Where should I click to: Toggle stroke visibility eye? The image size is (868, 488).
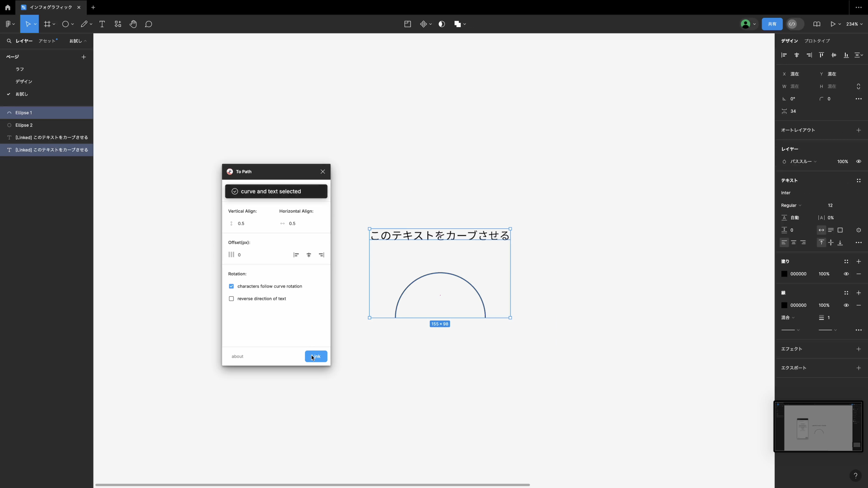click(846, 305)
